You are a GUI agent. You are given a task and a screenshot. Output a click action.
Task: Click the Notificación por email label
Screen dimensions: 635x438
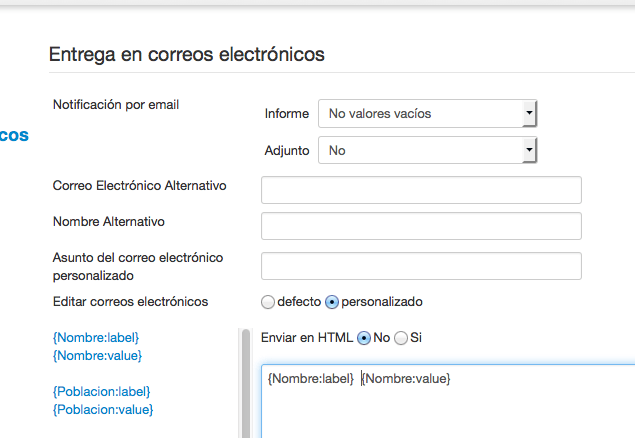click(x=116, y=105)
